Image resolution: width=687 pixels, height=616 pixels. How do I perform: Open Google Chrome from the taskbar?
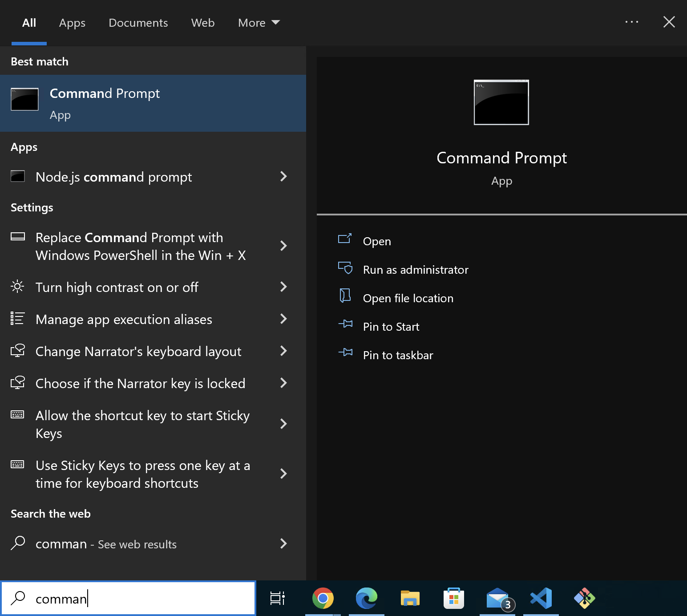pyautogui.click(x=323, y=598)
